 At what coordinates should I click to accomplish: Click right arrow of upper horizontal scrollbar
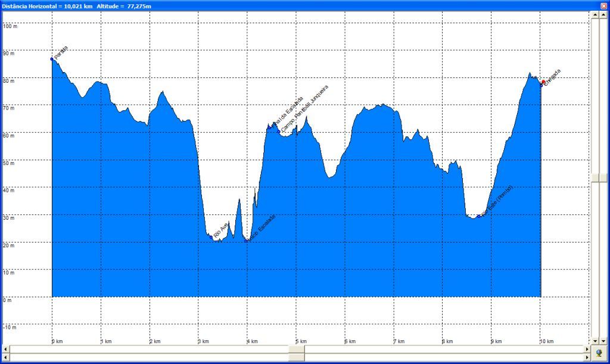[x=587, y=349]
